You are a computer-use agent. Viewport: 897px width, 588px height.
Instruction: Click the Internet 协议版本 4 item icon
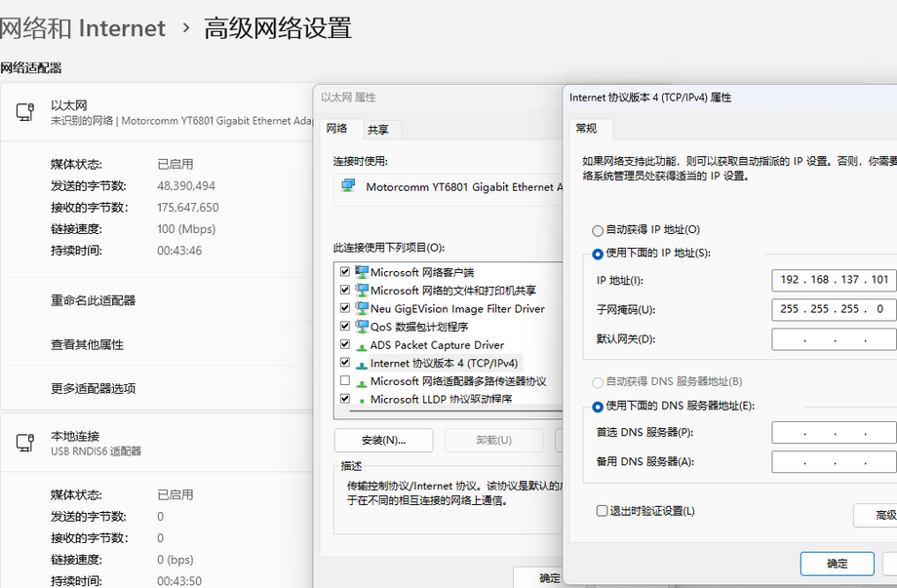pos(362,364)
